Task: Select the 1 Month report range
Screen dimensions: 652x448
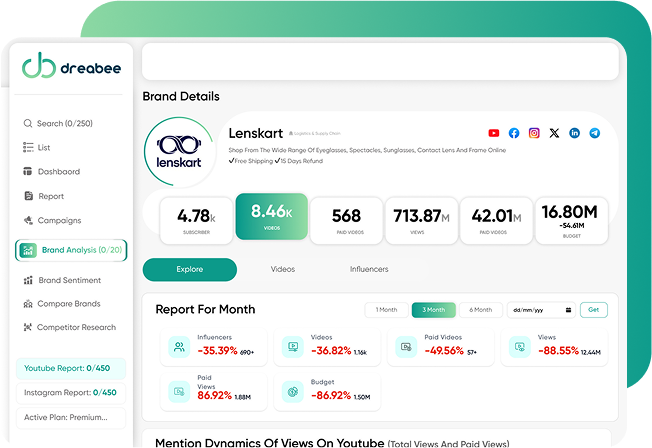Action: coord(386,310)
